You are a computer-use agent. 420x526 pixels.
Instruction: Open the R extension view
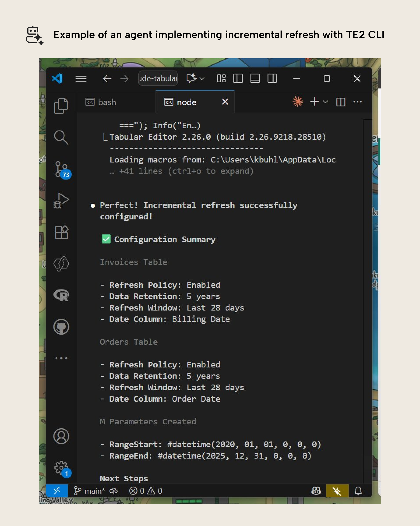61,295
